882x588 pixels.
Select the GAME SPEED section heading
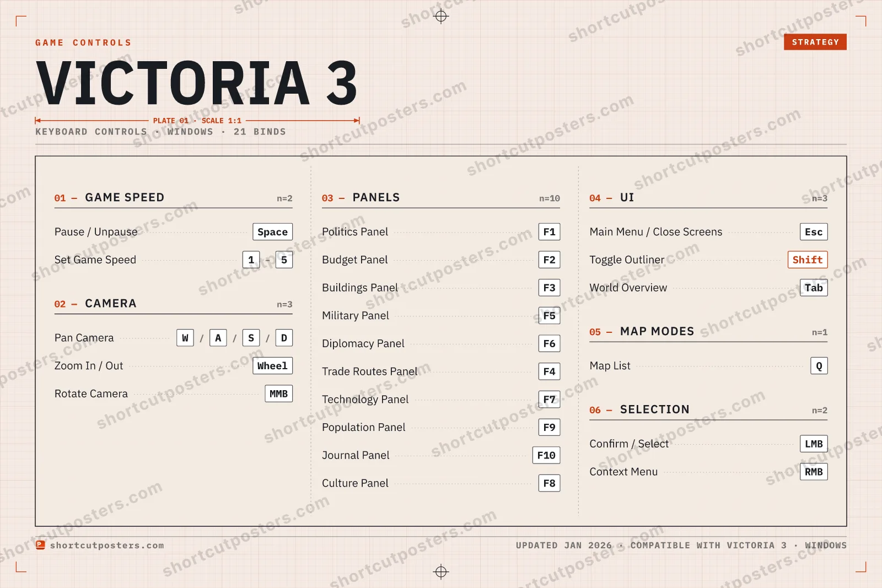(x=125, y=197)
